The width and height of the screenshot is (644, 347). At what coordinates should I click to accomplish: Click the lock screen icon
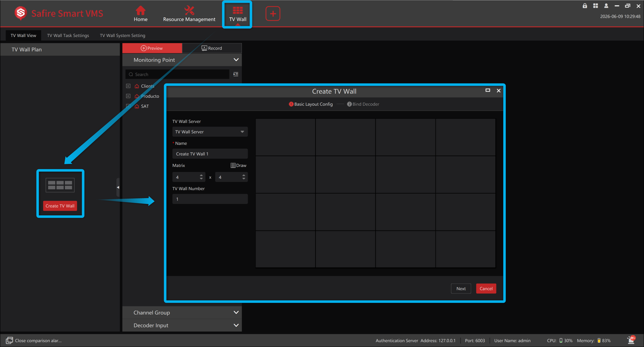[x=585, y=6]
